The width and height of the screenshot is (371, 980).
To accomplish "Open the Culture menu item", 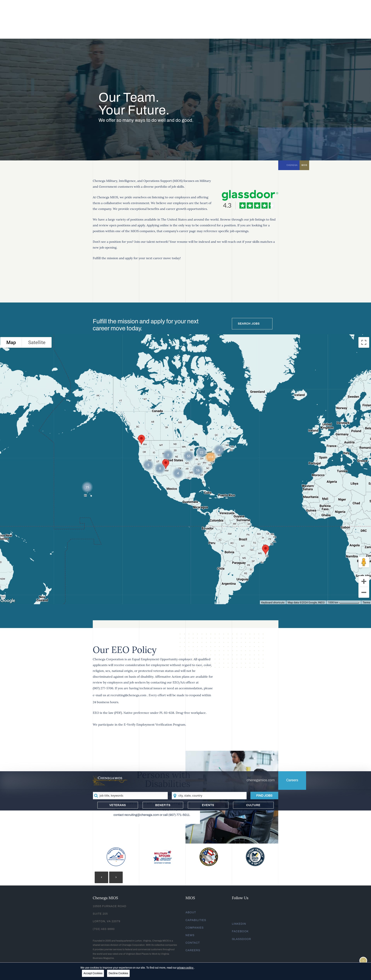I will click(253, 805).
